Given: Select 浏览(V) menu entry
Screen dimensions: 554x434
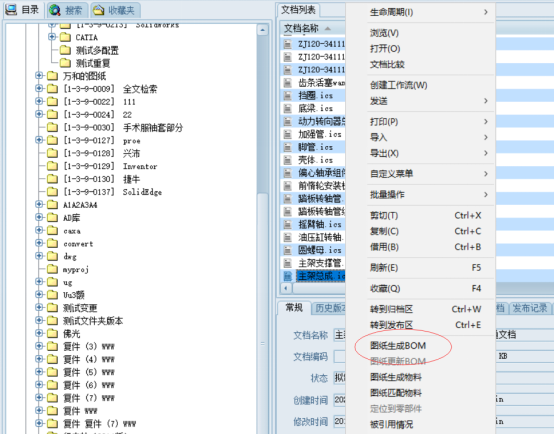Looking at the screenshot, I should pos(384,33).
